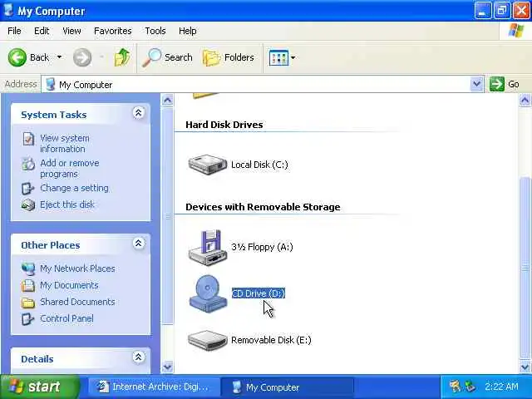Collapse the System Tasks panel
This screenshot has height=399, width=532.
click(x=139, y=113)
